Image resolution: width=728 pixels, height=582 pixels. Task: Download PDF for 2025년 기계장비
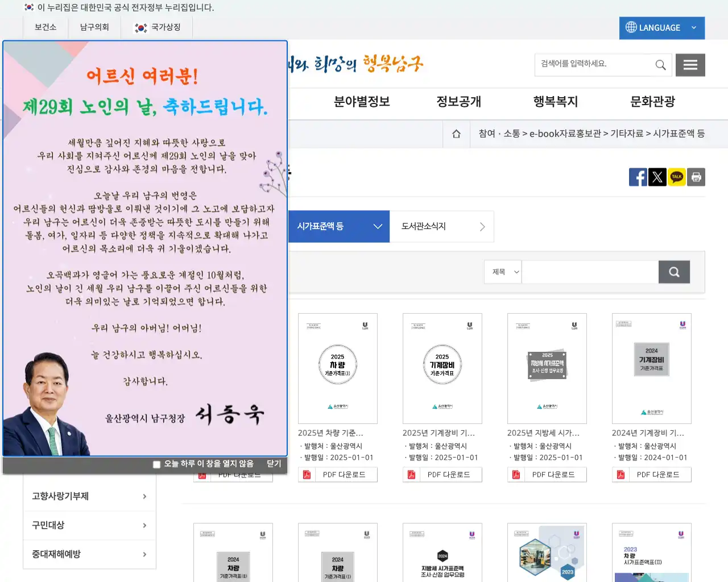coord(442,475)
